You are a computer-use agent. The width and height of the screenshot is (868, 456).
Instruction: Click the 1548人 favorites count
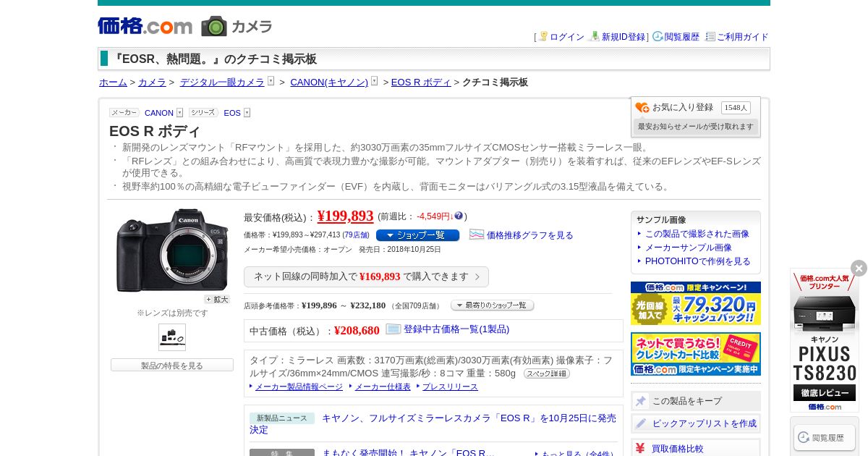coord(736,108)
